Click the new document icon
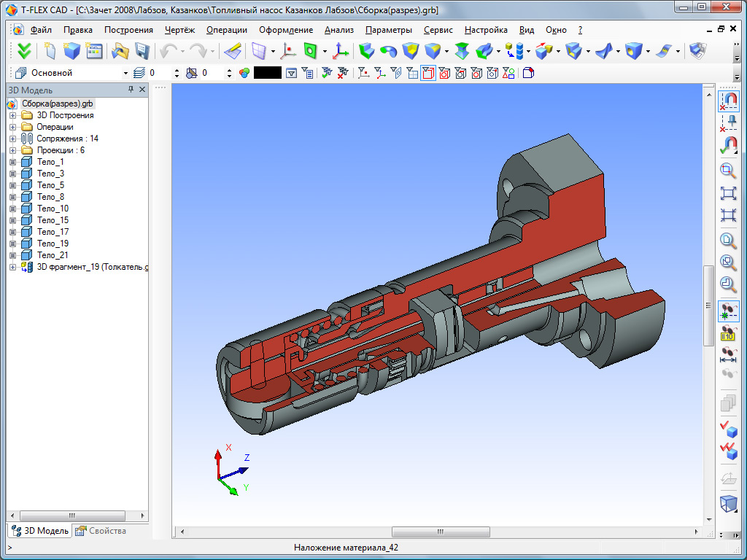This screenshot has width=747, height=560. coord(50,50)
